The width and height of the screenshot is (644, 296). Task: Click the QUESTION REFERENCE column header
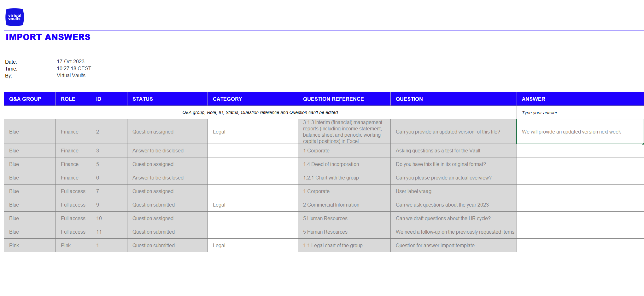[344, 99]
